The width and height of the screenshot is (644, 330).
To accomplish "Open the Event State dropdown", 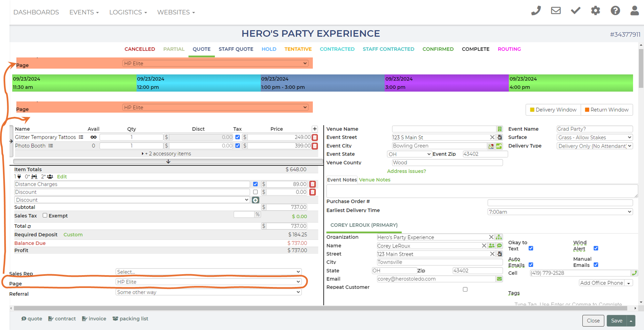I will [x=409, y=154].
